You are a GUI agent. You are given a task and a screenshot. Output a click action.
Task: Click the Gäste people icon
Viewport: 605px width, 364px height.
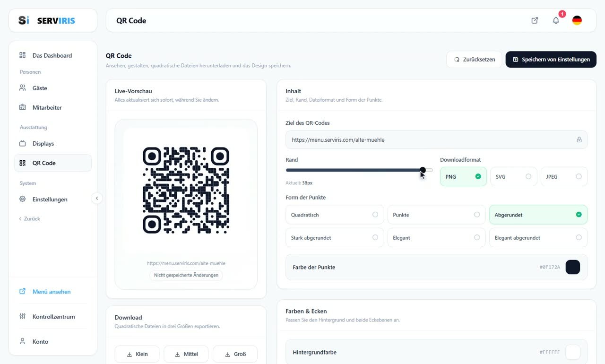[x=22, y=88]
